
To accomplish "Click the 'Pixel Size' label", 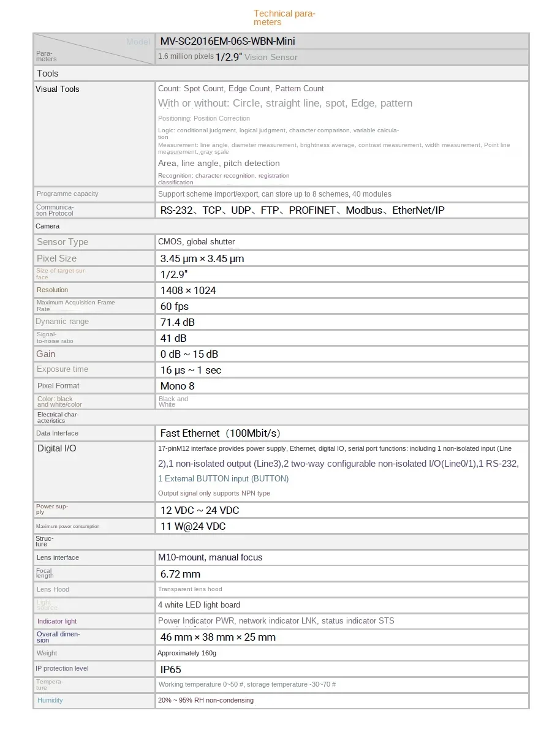I will pos(56,258).
